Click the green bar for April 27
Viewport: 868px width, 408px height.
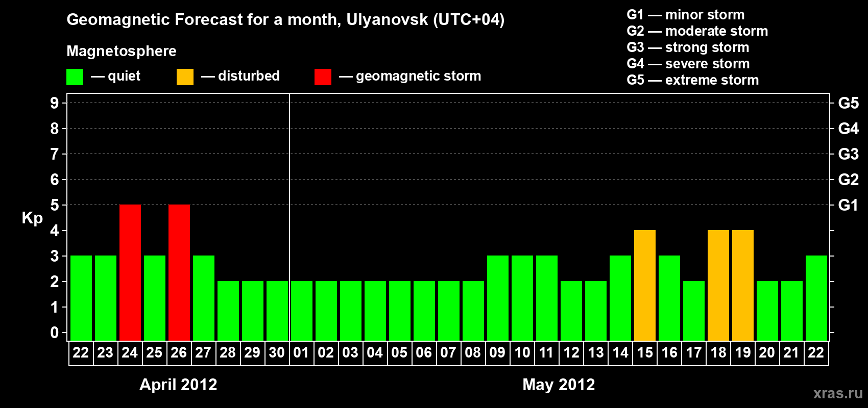pos(204,298)
